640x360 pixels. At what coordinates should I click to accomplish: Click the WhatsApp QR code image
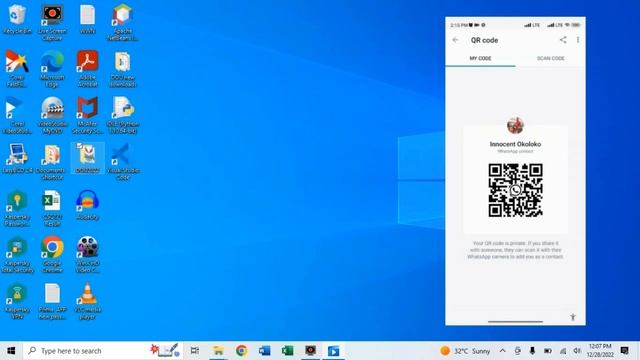click(516, 190)
